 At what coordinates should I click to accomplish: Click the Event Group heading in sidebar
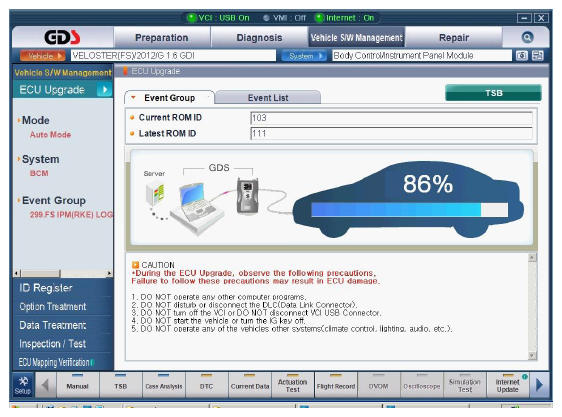click(54, 200)
